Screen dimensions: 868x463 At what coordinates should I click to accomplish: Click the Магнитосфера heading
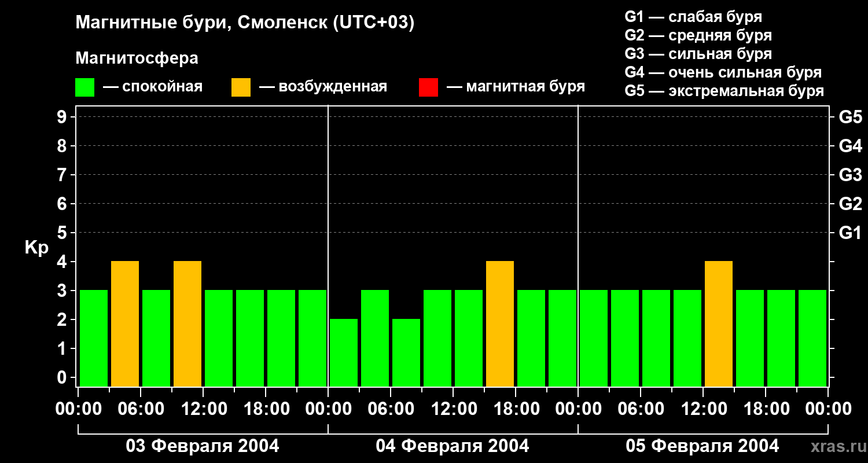137,58
